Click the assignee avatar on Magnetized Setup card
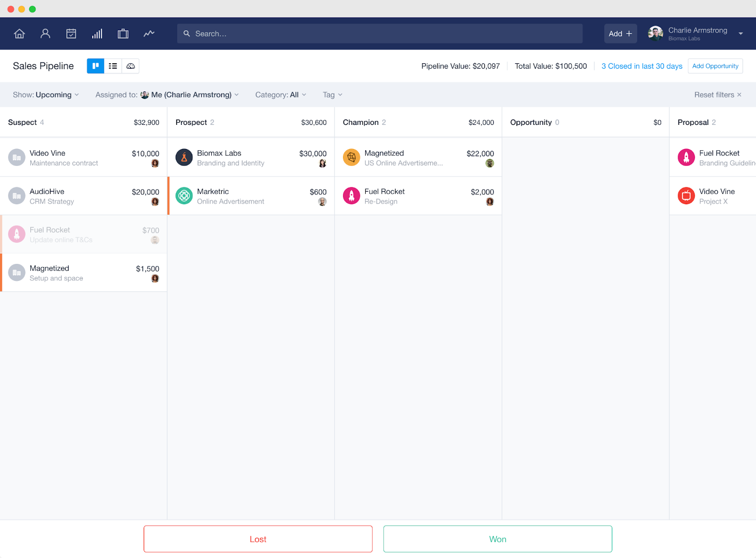This screenshot has width=756, height=558. click(155, 279)
